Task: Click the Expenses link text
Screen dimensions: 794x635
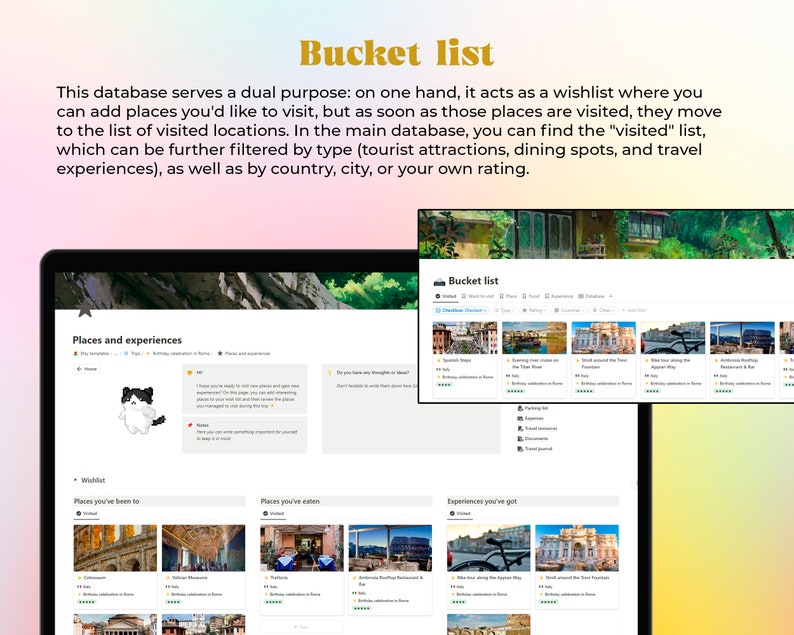Action: point(534,418)
